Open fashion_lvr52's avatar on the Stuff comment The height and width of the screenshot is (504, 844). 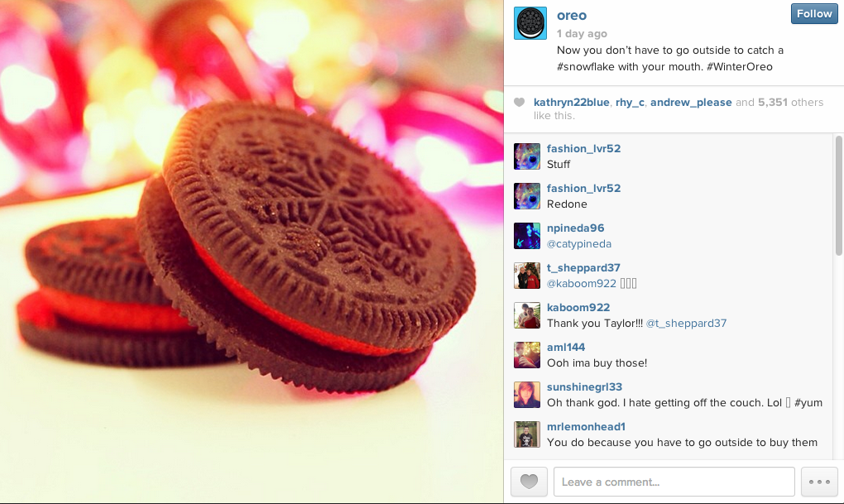(x=527, y=156)
